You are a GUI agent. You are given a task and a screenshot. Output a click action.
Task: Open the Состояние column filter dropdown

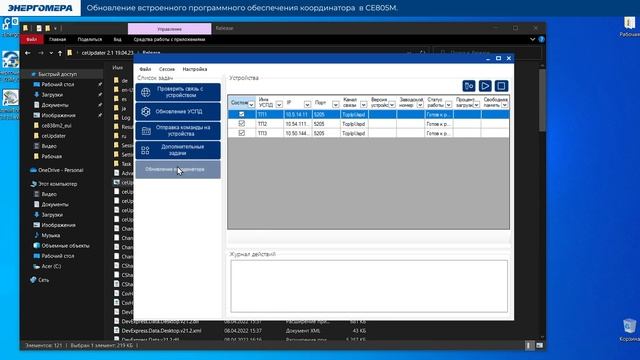pos(251,105)
